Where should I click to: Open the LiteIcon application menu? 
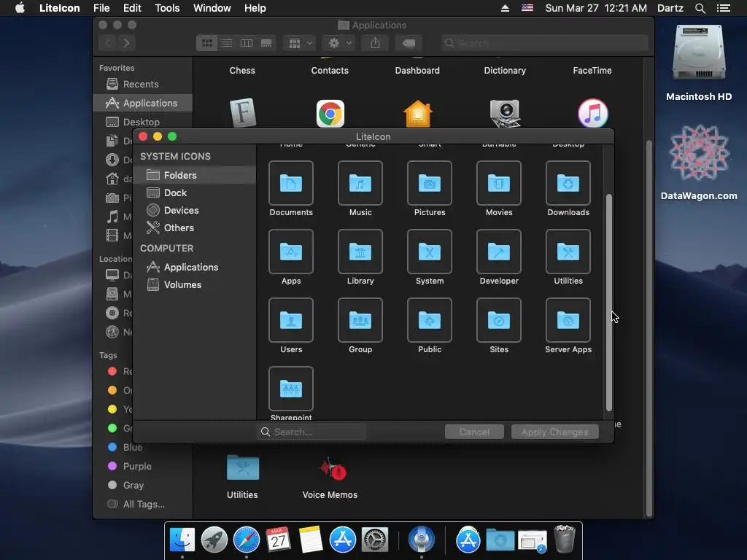(x=60, y=8)
